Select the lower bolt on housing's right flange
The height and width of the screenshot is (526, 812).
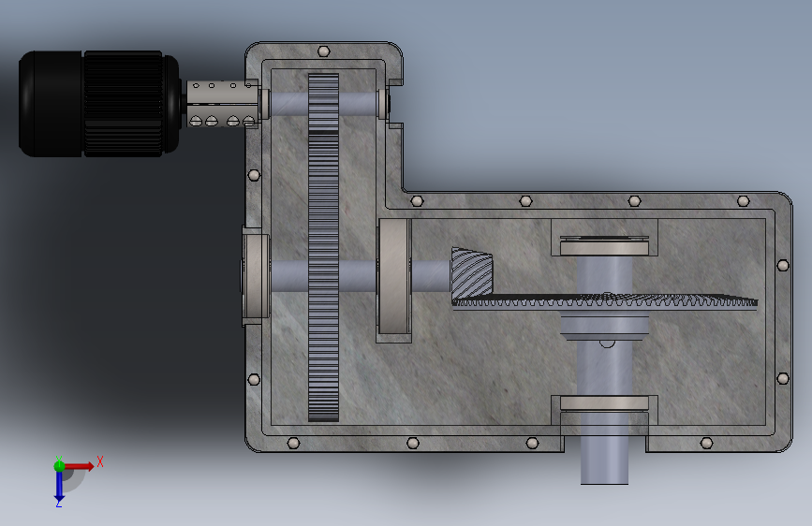coord(783,379)
